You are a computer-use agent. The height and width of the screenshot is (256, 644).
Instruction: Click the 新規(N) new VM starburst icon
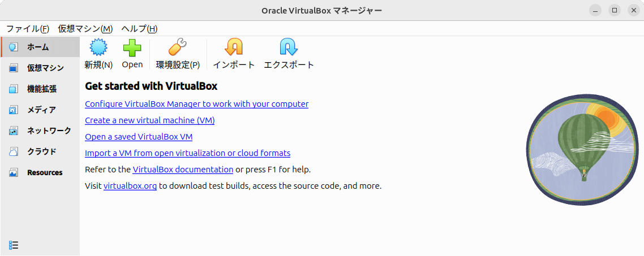click(98, 47)
